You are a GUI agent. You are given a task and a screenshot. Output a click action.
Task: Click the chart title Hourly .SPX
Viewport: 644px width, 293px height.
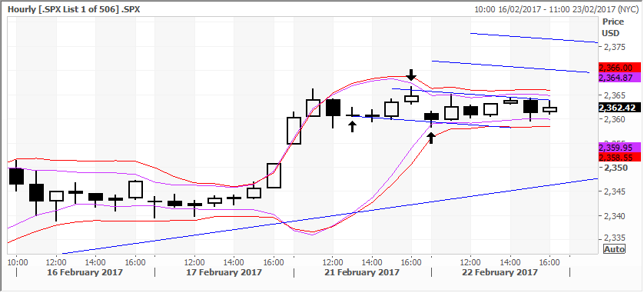74,8
